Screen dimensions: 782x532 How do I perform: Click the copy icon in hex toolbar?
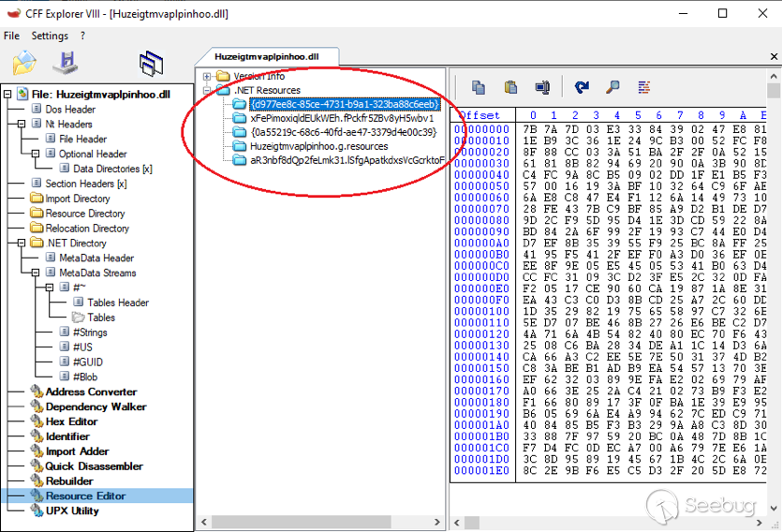pyautogui.click(x=479, y=87)
